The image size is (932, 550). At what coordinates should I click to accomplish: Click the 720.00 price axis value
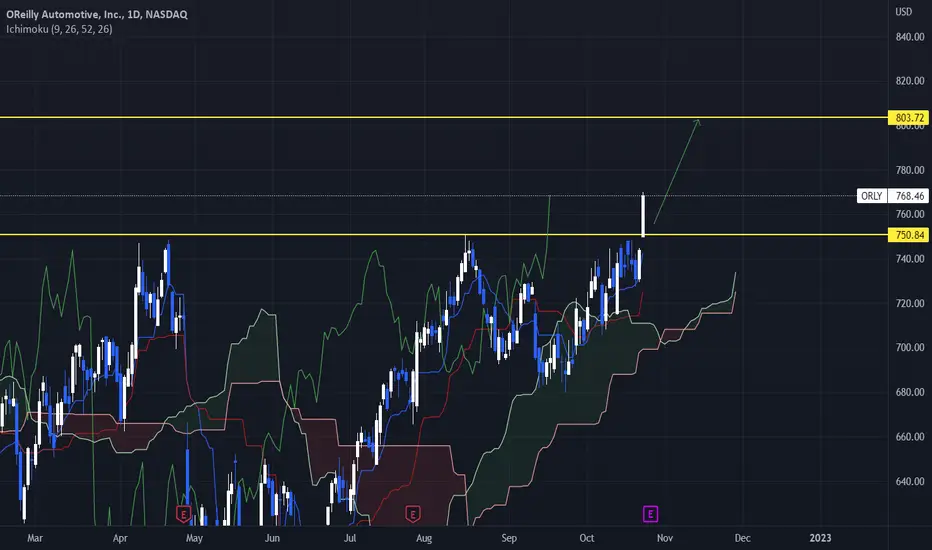pos(910,303)
